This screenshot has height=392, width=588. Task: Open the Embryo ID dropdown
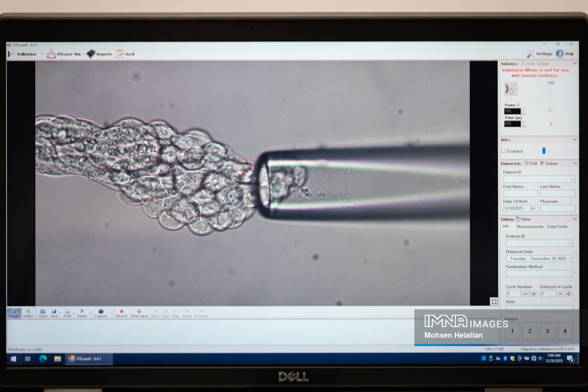[570, 243]
